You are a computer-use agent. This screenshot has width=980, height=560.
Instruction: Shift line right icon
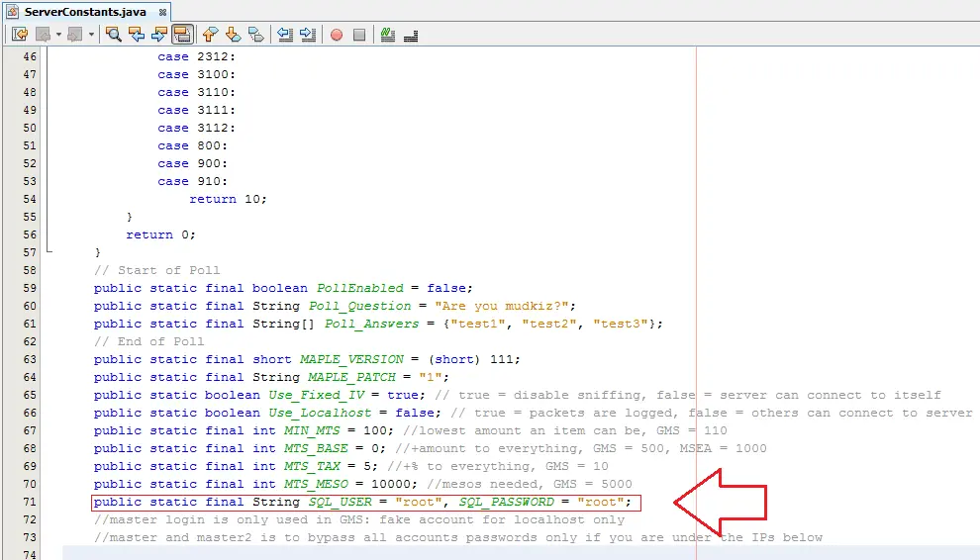[x=308, y=35]
